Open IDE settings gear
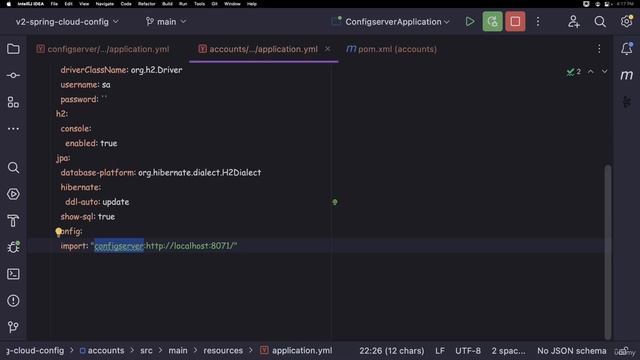Screen dimensions: 640x360 (627, 22)
